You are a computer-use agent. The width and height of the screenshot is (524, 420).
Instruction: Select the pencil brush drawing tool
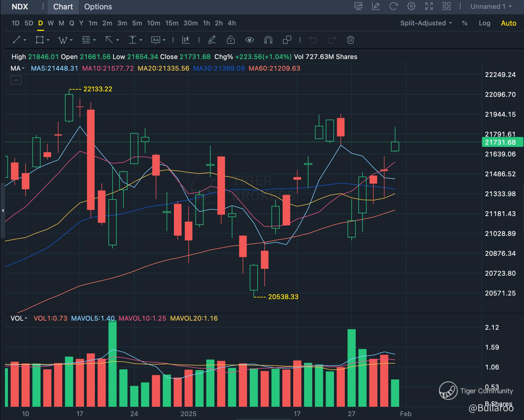coord(212,40)
